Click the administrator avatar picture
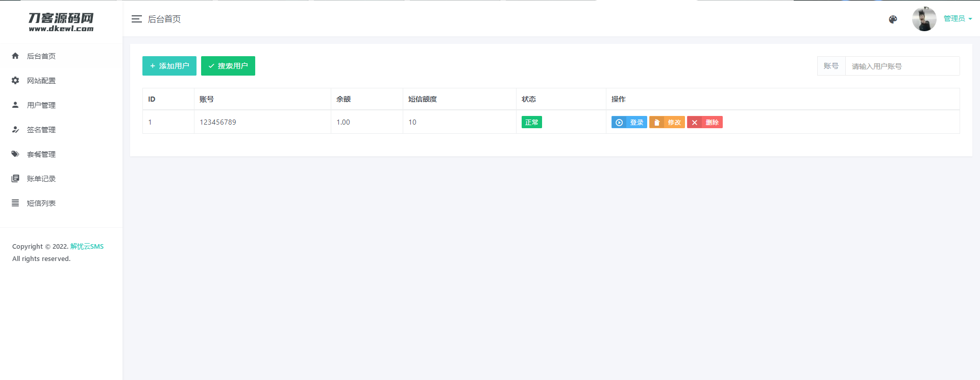Screen dimensions: 980x380 coord(924,19)
